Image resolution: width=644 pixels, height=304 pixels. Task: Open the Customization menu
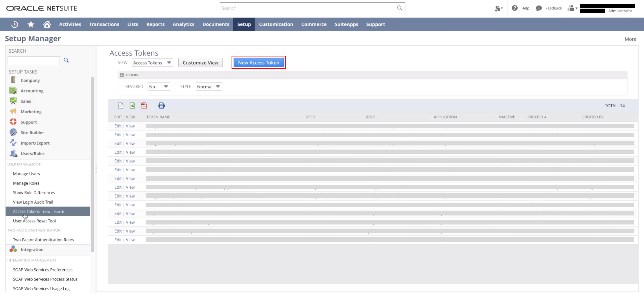276,24
